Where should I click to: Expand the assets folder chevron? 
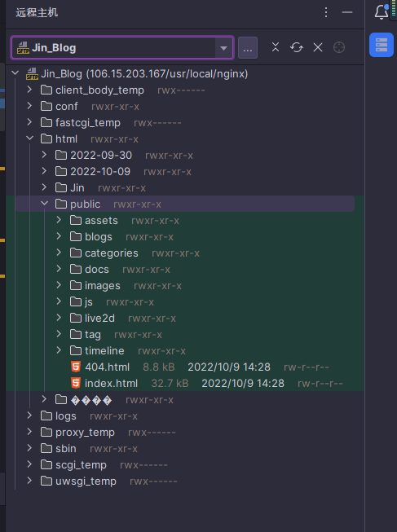[59, 220]
